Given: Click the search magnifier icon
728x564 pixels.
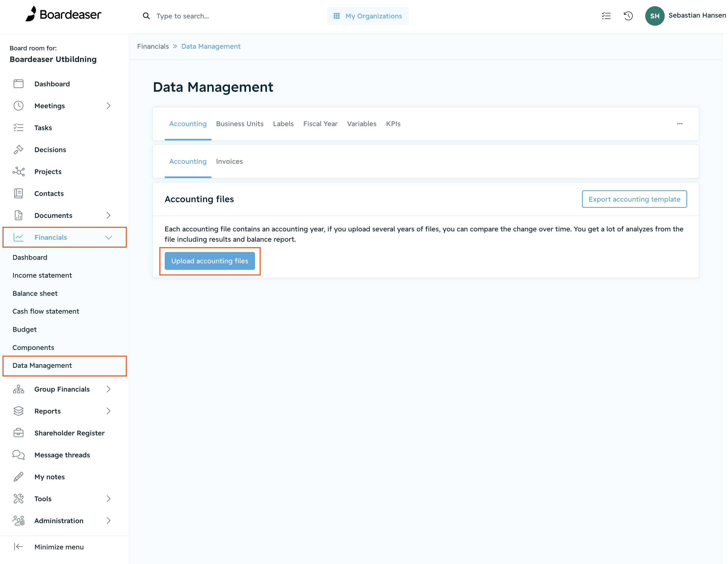Looking at the screenshot, I should pos(146,16).
